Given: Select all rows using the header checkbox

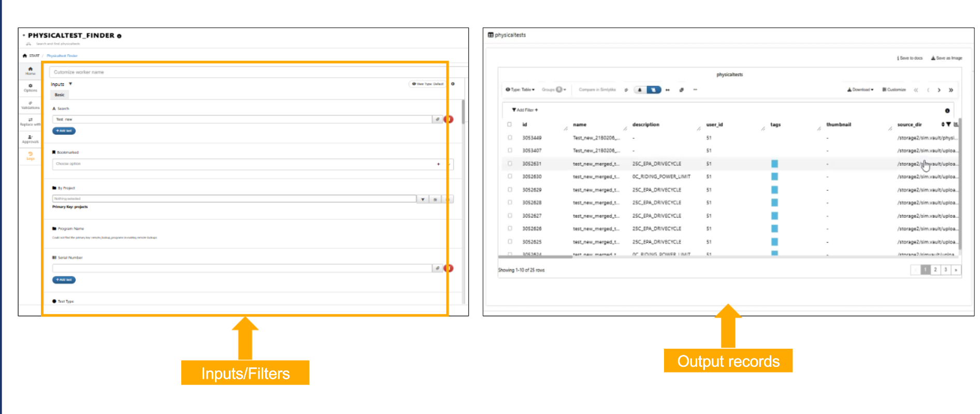Looking at the screenshot, I should click(x=510, y=124).
